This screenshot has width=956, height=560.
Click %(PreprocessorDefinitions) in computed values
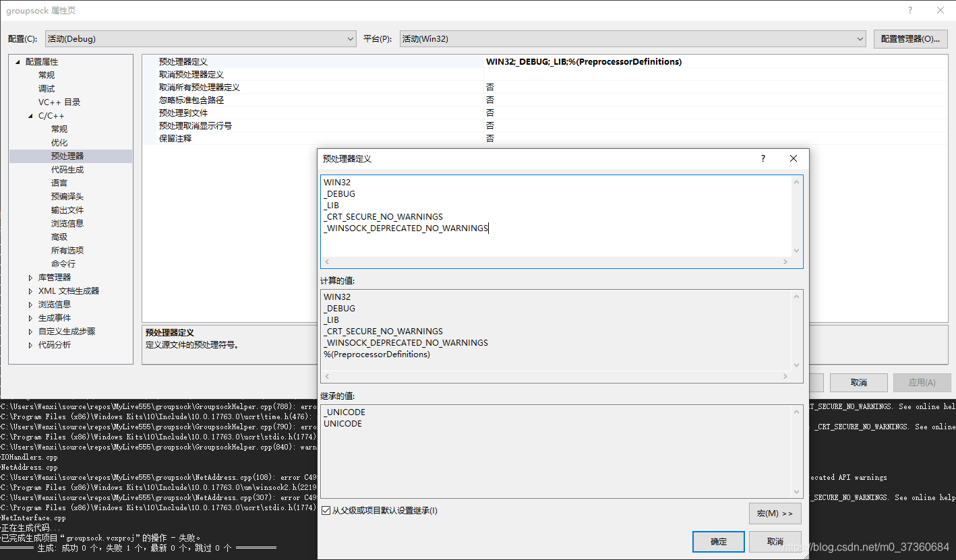(x=377, y=354)
